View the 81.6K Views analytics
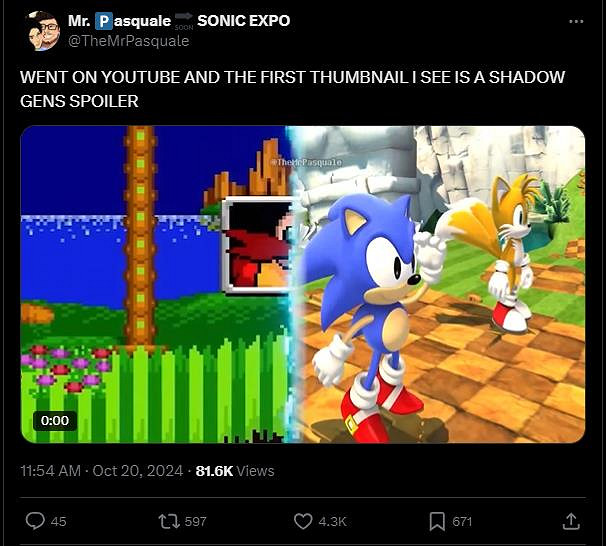The height and width of the screenshot is (546, 606). coord(235,471)
